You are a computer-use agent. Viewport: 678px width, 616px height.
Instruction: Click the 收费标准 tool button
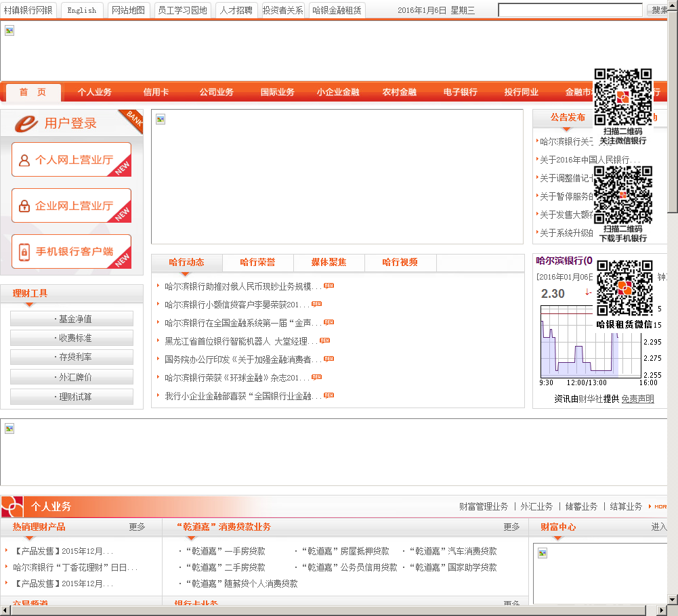[x=72, y=338]
